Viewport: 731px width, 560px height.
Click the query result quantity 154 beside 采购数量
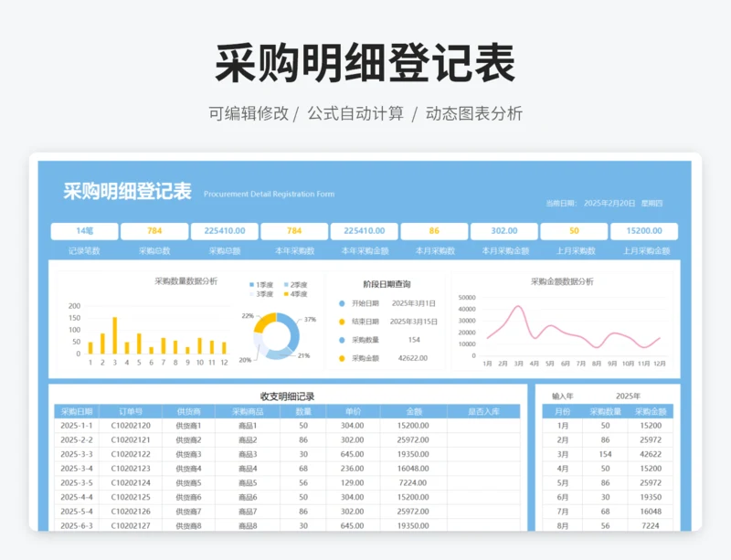(x=414, y=340)
